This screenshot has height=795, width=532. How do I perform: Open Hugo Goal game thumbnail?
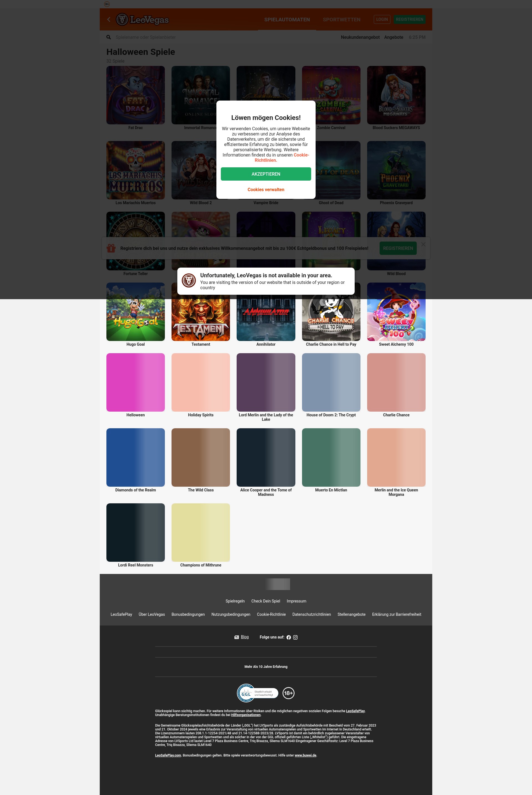[x=136, y=312]
